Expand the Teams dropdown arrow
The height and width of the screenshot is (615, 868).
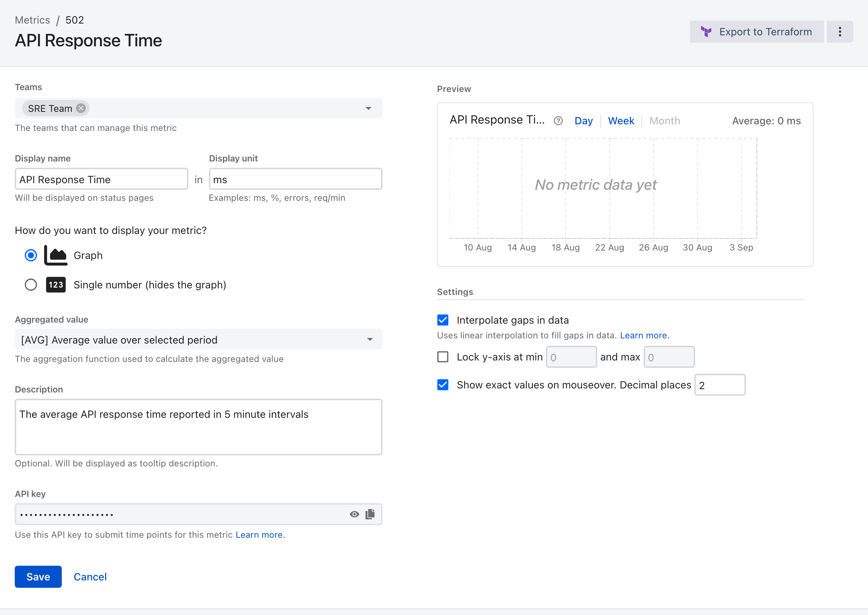369,108
